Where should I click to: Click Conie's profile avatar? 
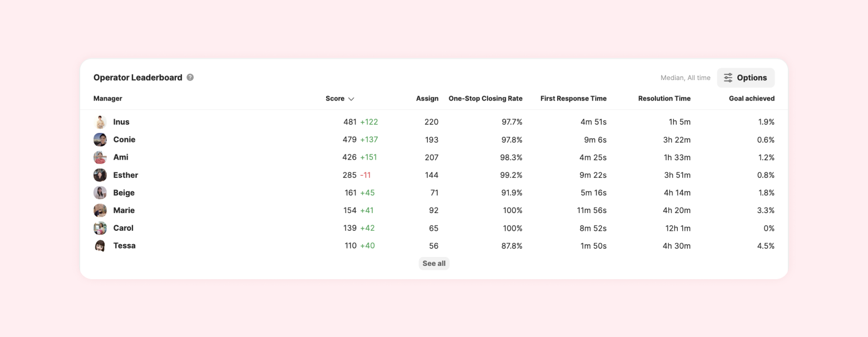tap(100, 140)
